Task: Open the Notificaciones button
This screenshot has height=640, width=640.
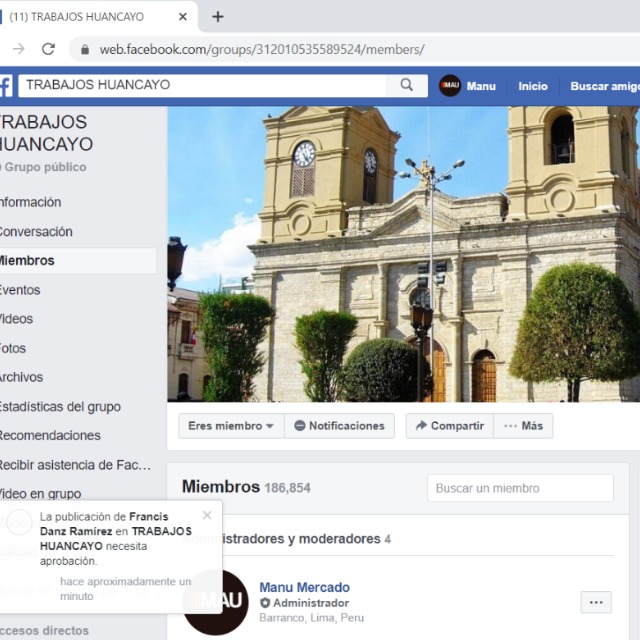Action: pyautogui.click(x=340, y=426)
